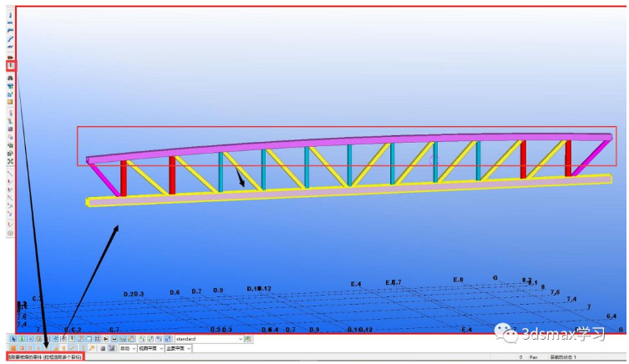Activate the highlighted weld tool
629x364 pixels.
(x=10, y=66)
